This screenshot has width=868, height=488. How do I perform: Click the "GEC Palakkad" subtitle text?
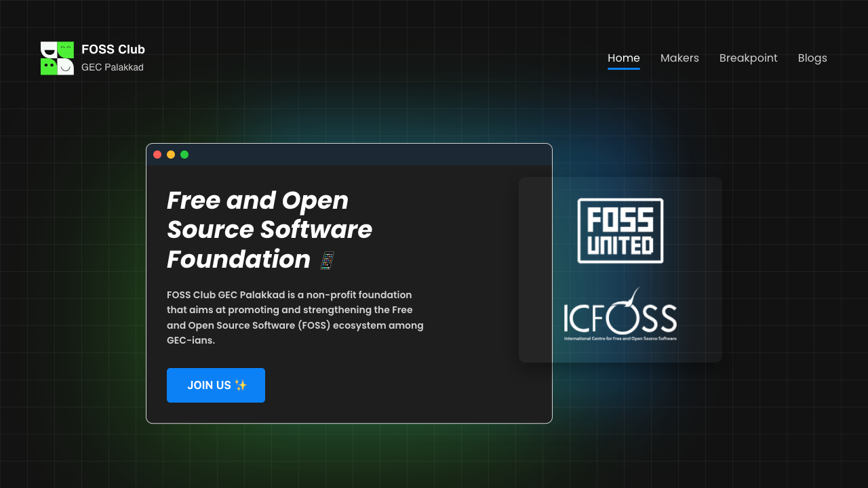point(113,68)
